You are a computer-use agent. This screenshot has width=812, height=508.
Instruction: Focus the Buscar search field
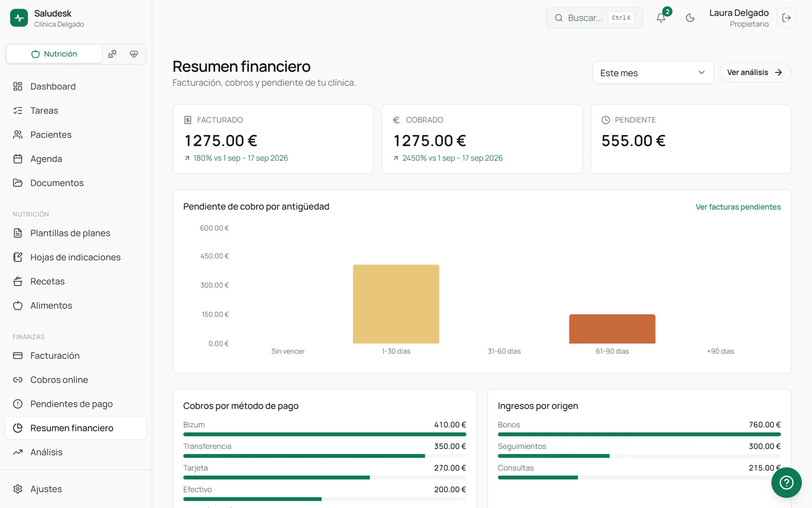594,18
